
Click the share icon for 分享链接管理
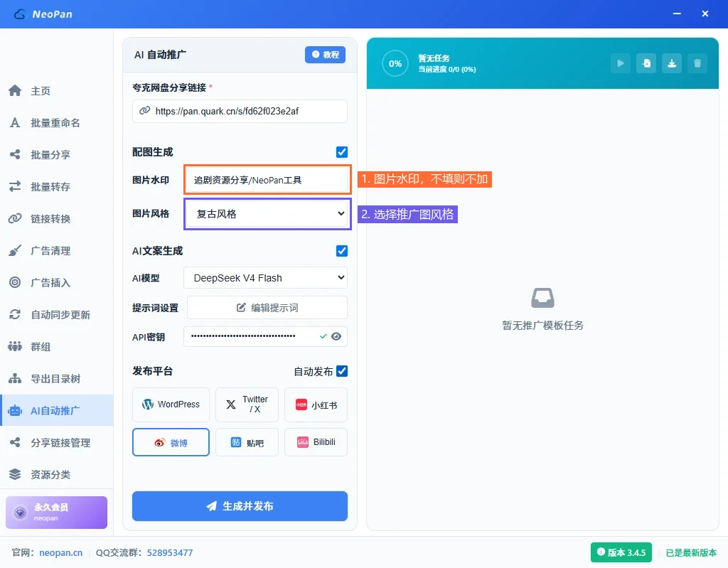coord(15,443)
